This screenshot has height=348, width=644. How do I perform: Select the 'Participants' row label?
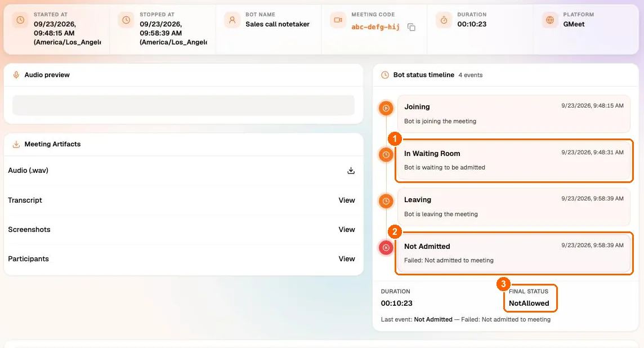(x=28, y=259)
